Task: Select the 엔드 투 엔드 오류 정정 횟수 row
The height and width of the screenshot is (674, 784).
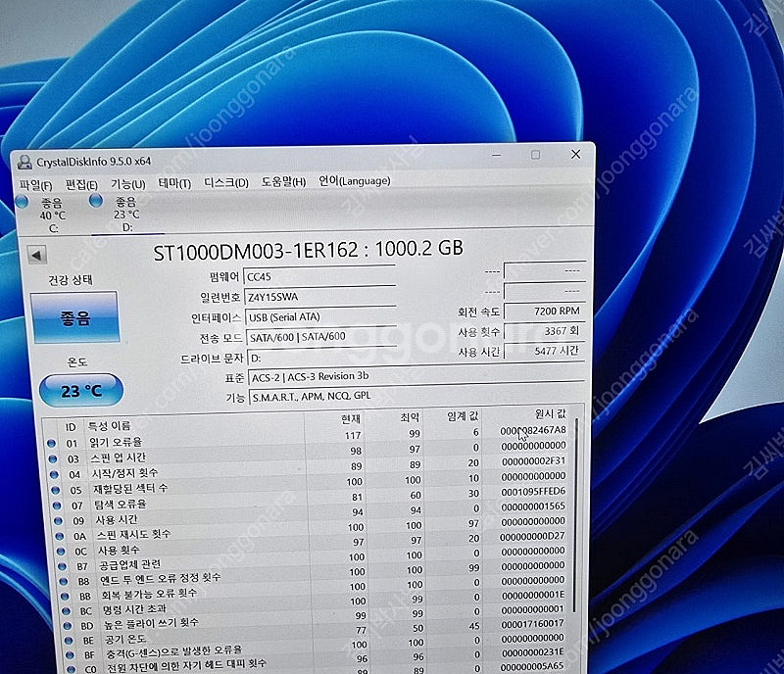Action: [x=316, y=575]
